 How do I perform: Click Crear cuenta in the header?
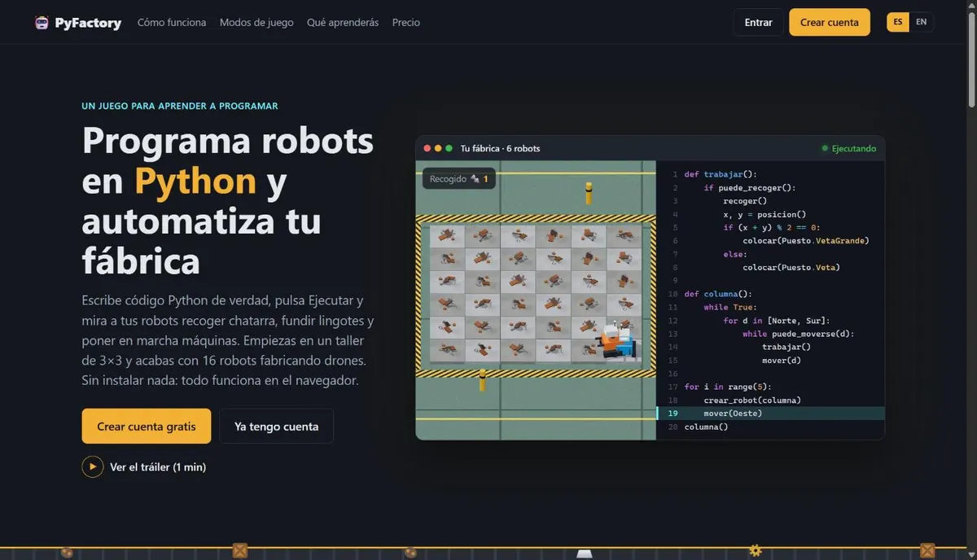(x=829, y=22)
